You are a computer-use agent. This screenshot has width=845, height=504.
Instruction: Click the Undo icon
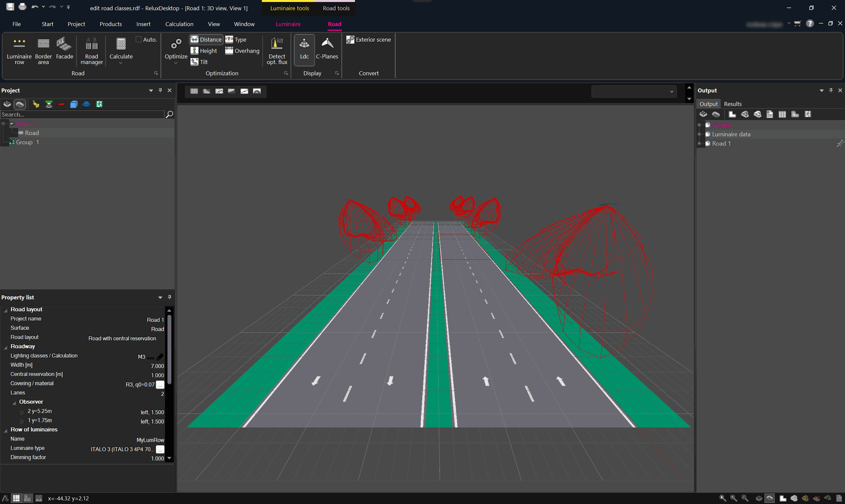pyautogui.click(x=35, y=7)
